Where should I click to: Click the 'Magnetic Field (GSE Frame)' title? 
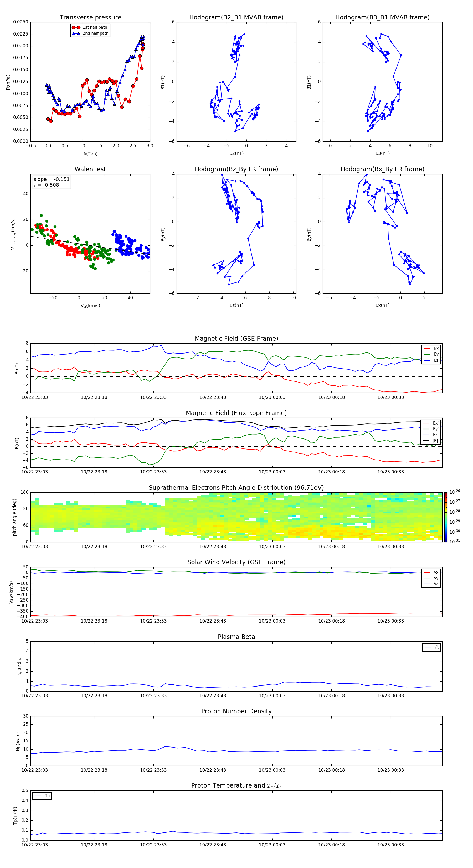click(x=236, y=339)
